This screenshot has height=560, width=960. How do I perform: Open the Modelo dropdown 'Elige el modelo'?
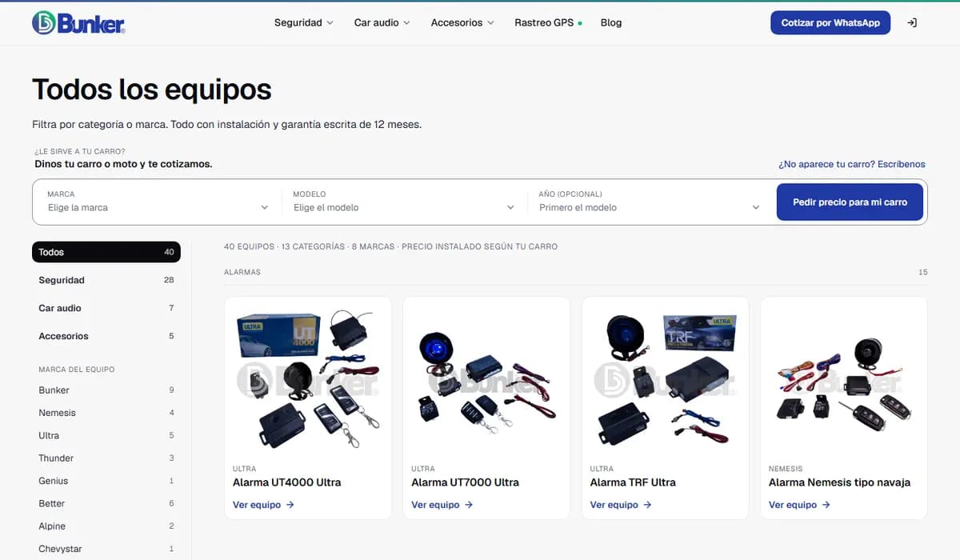404,202
